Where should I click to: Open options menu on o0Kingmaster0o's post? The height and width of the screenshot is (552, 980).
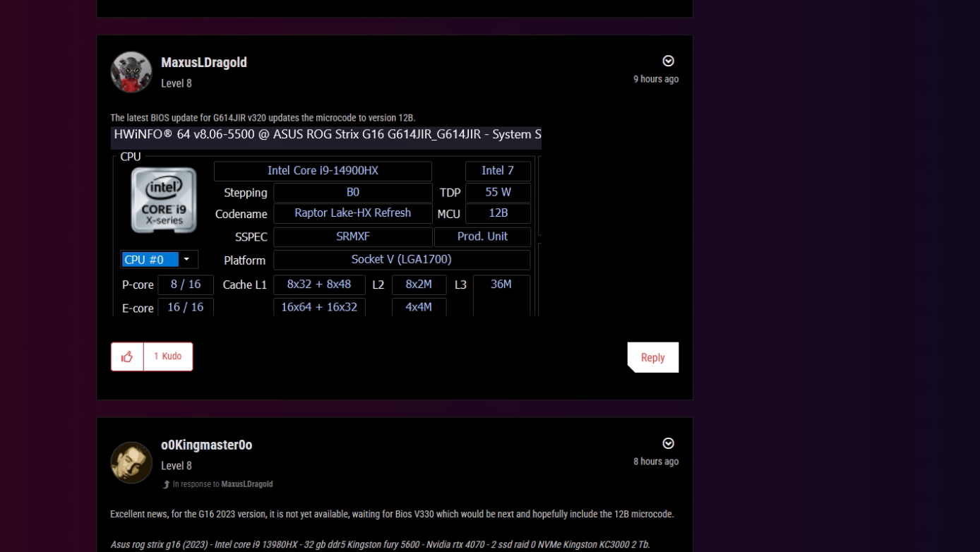[668, 443]
